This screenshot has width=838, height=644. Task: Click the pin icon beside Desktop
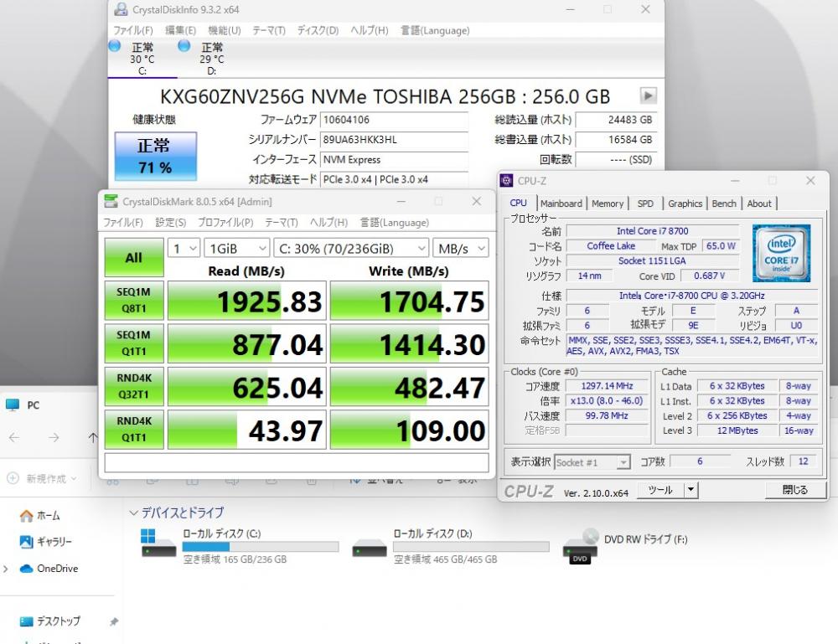pos(114,621)
